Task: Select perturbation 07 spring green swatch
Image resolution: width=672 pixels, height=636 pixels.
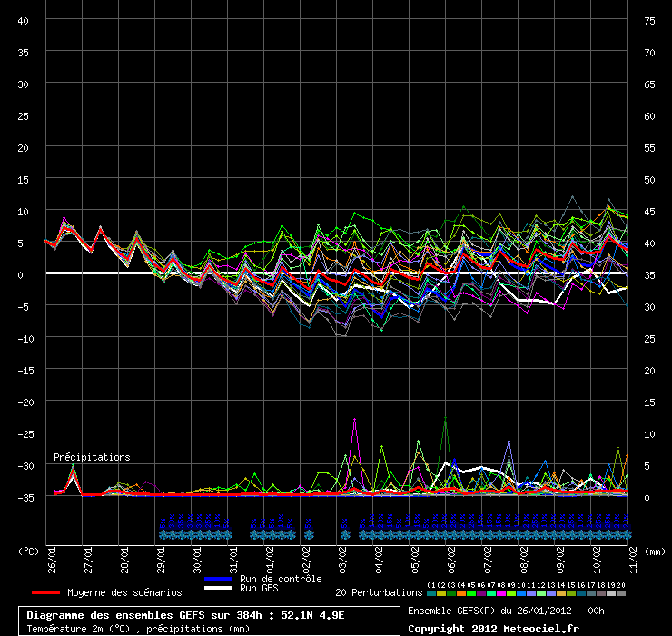Action: [491, 593]
